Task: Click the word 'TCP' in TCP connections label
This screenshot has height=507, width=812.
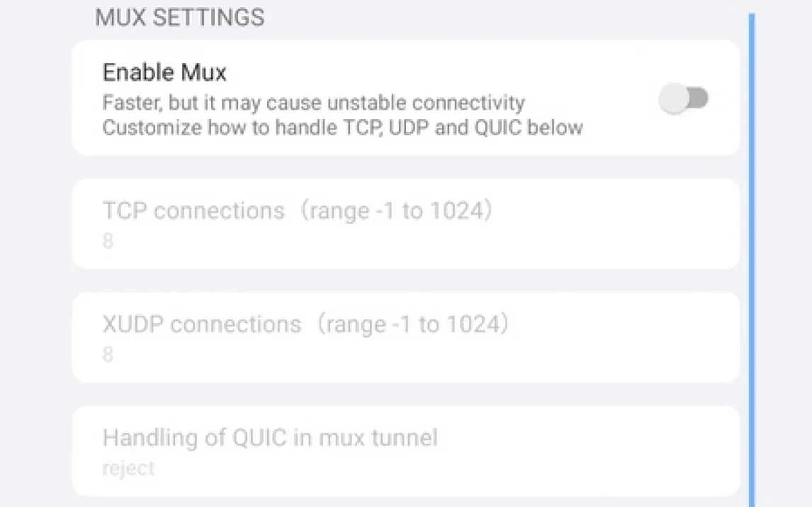Action: (x=124, y=211)
